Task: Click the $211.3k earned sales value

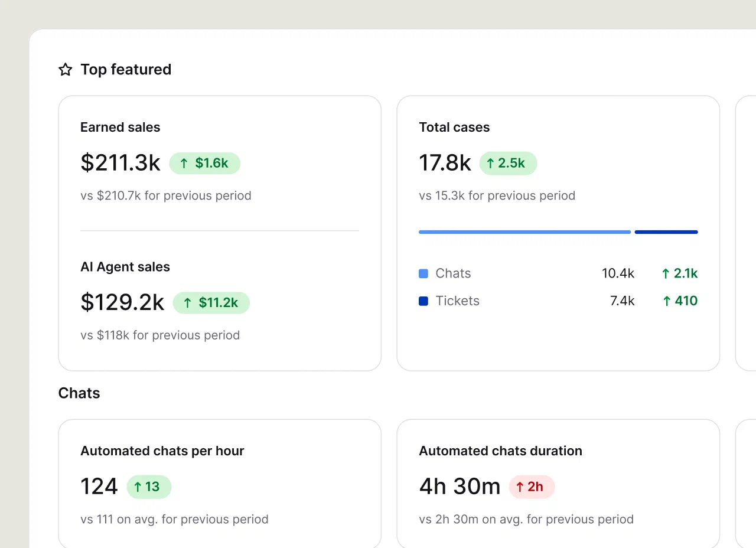Action: (120, 162)
